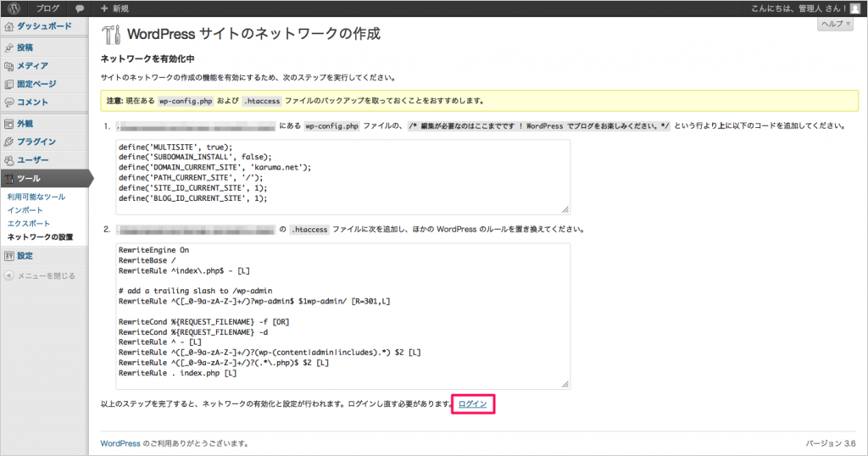
Task: Open the エクスポート submenu link
Action: tap(28, 224)
